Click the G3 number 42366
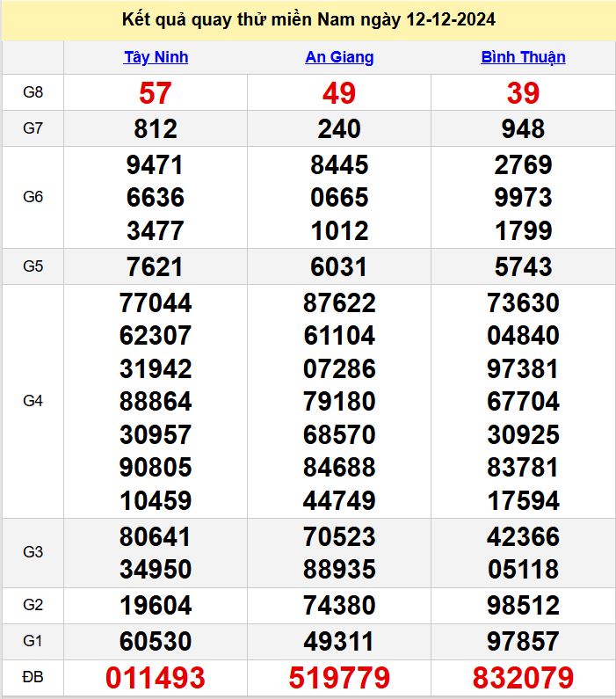The width and height of the screenshot is (616, 699). [x=524, y=536]
